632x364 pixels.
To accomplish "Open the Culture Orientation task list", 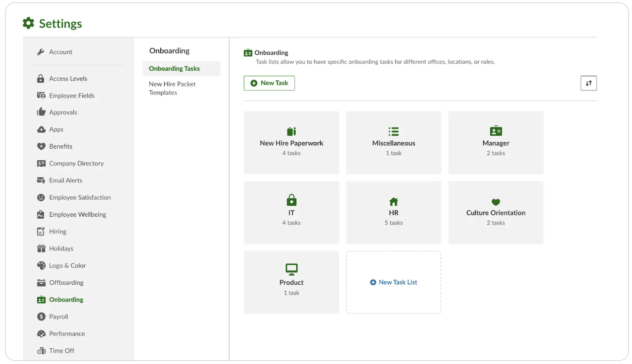I will [x=496, y=213].
